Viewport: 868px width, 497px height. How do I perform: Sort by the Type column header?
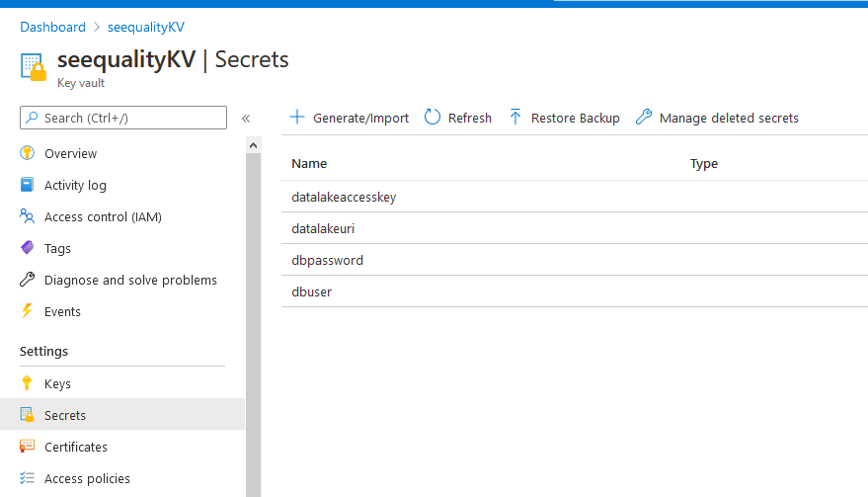click(704, 163)
